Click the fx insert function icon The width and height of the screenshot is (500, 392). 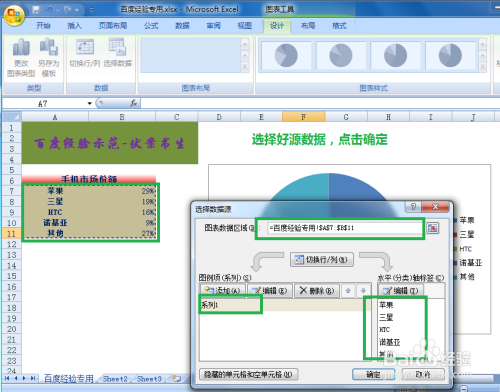[x=133, y=103]
